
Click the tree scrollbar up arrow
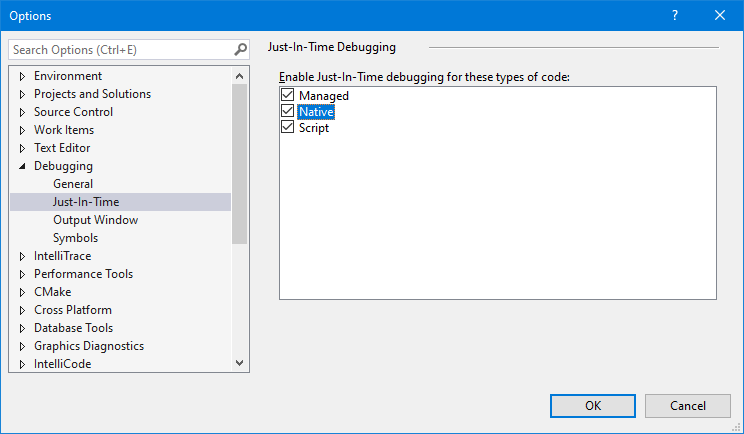(x=240, y=76)
